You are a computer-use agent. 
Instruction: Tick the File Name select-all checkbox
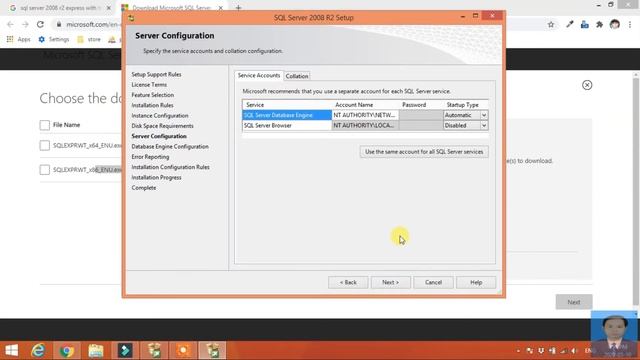(44, 125)
